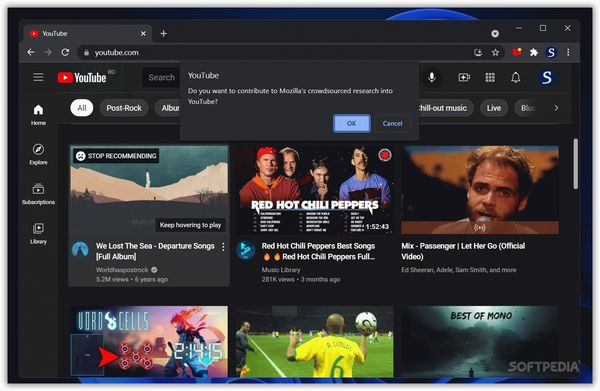600x391 pixels.
Task: Open the We Lost The Sea - Departure Songs title
Action: click(x=155, y=251)
